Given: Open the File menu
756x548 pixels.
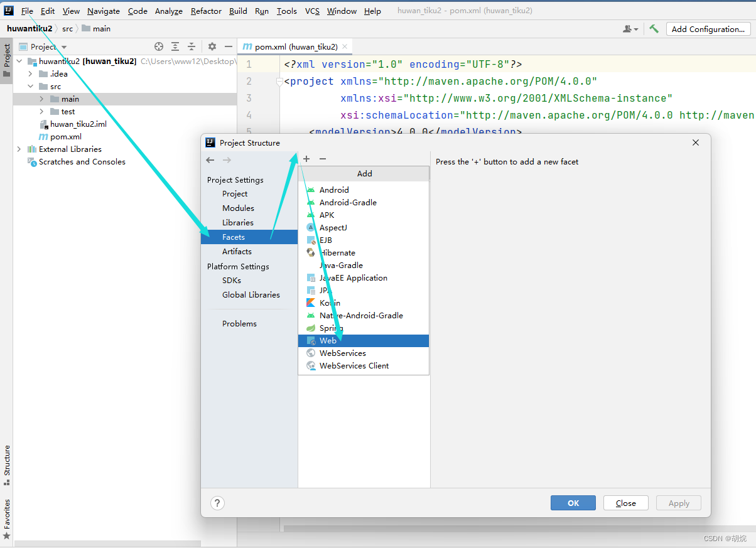Looking at the screenshot, I should click(27, 11).
